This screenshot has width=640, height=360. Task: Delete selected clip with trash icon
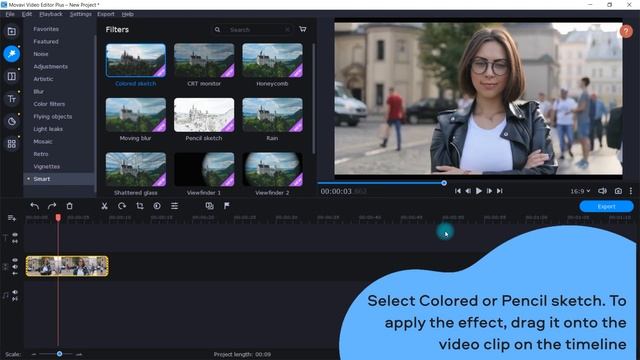(69, 206)
